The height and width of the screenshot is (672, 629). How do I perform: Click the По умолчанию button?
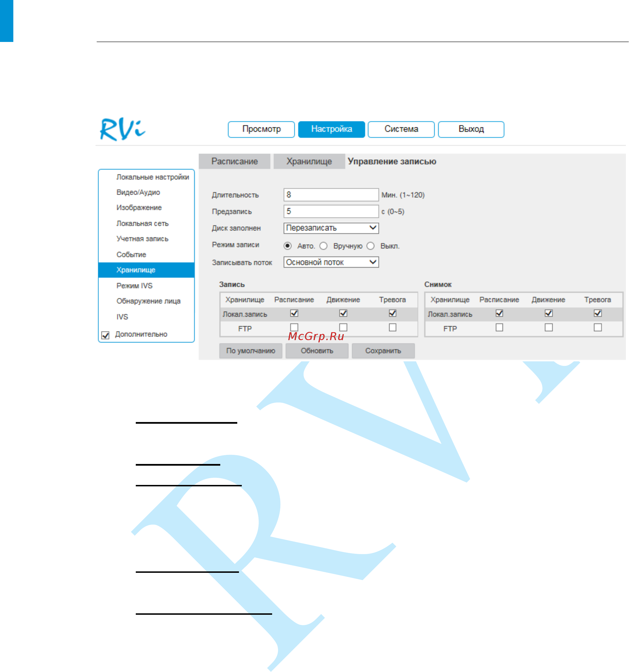click(x=251, y=351)
